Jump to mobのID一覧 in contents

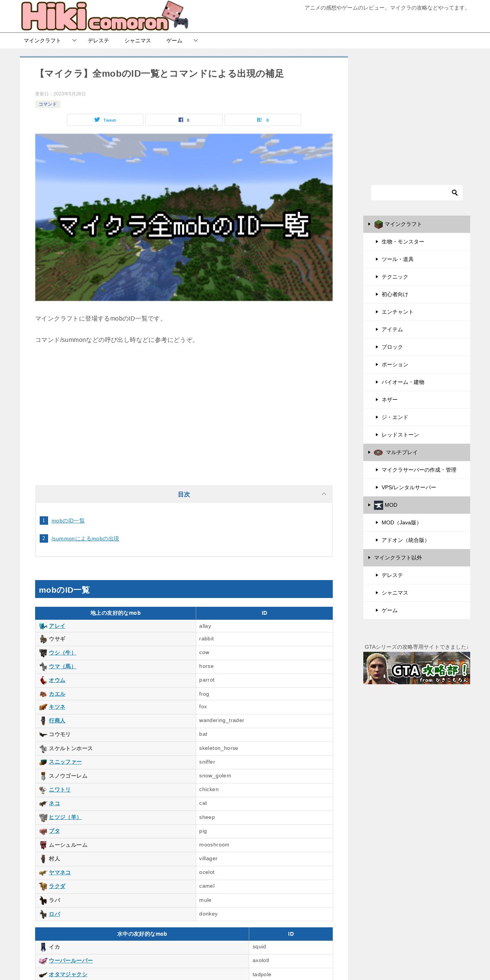point(68,521)
